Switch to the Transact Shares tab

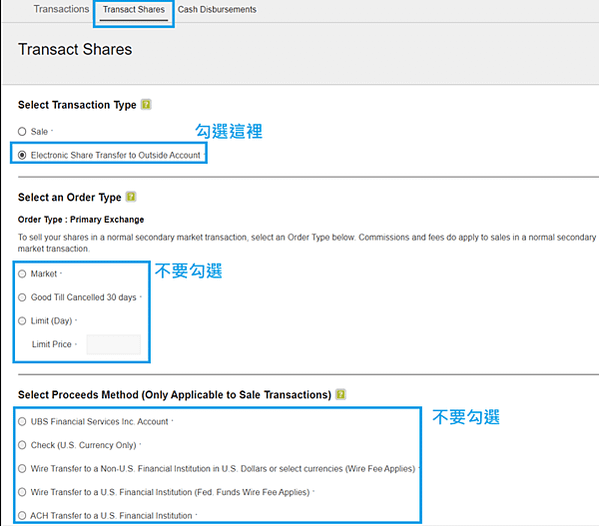tap(134, 9)
